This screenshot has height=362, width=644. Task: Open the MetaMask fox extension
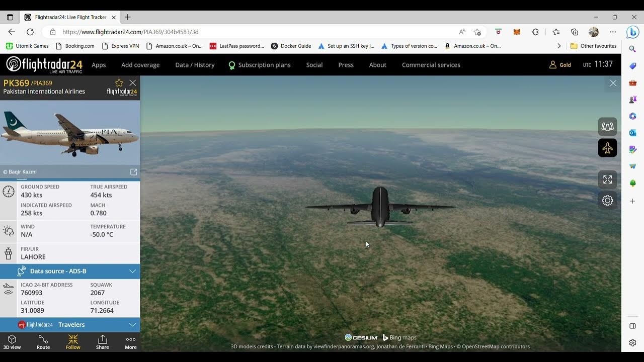coord(517,32)
